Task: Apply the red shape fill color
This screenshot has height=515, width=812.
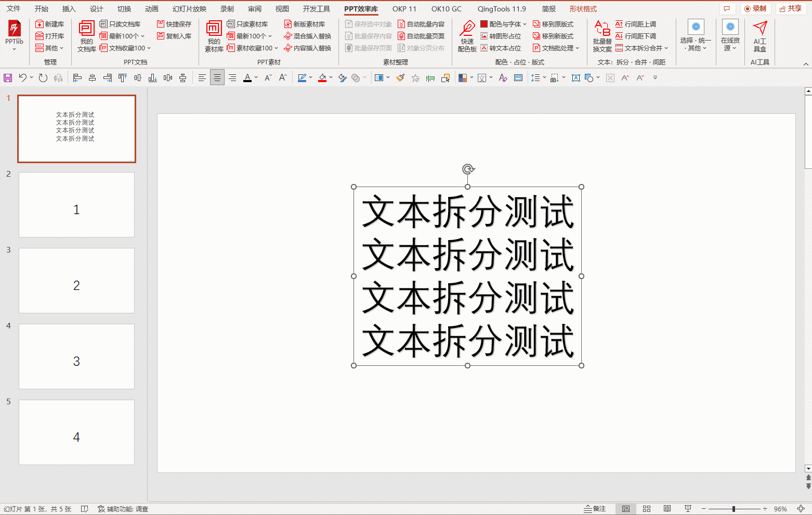Action: tap(322, 78)
